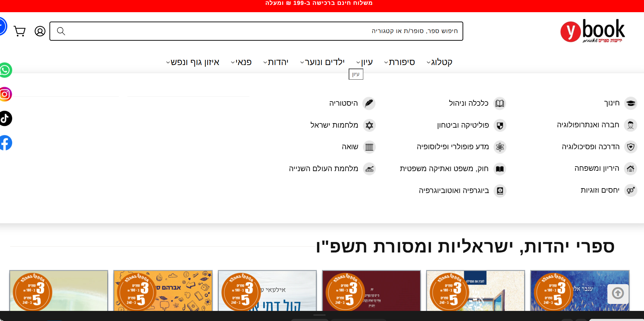Open the איזון גוף ונפש menu
The image size is (644, 321).
click(193, 62)
